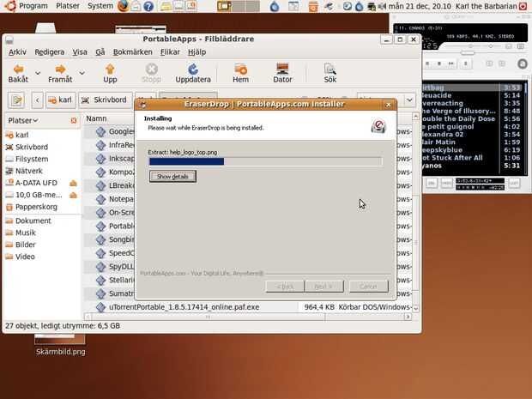Click the greyed Stopp toolbar icon
532x399 pixels.
click(151, 70)
